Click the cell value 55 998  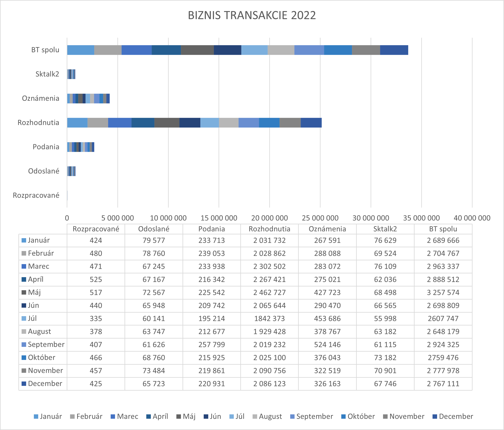point(385,319)
